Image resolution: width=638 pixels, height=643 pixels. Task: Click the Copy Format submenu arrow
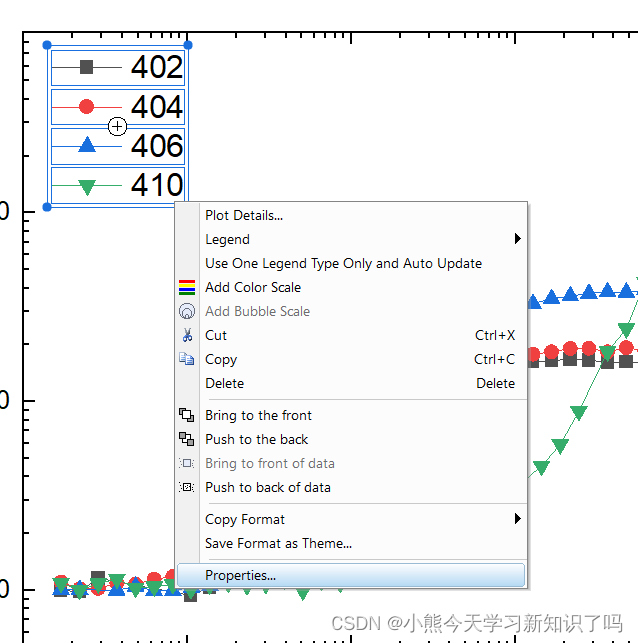517,519
